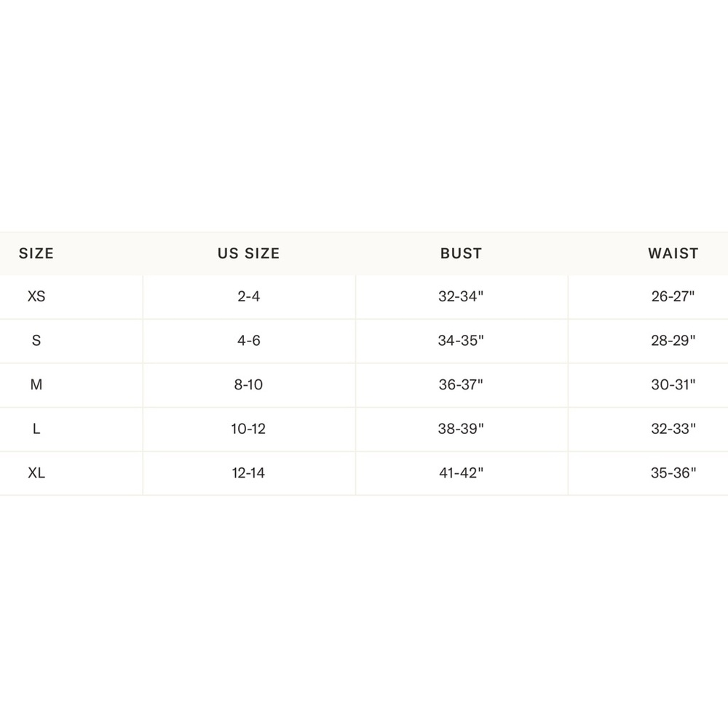Select the S size row label

(x=36, y=340)
